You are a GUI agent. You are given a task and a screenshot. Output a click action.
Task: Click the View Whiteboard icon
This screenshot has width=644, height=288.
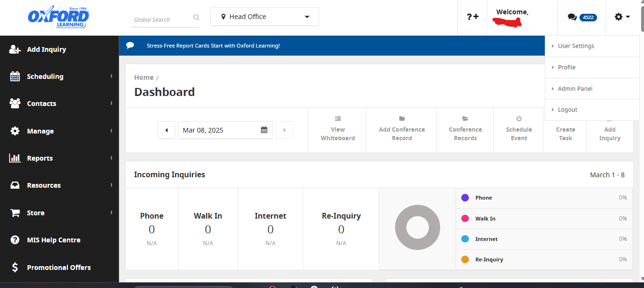(x=338, y=118)
